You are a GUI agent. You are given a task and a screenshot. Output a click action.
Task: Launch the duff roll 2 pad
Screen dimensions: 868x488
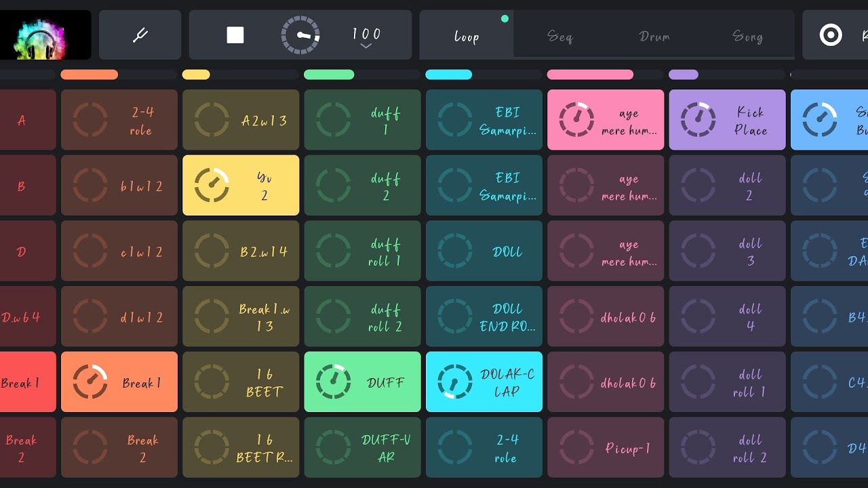(362, 317)
